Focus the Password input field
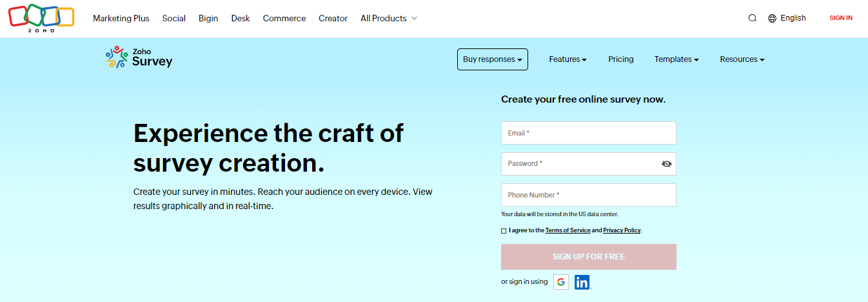Screen dimensions: 868x302 click(589, 164)
